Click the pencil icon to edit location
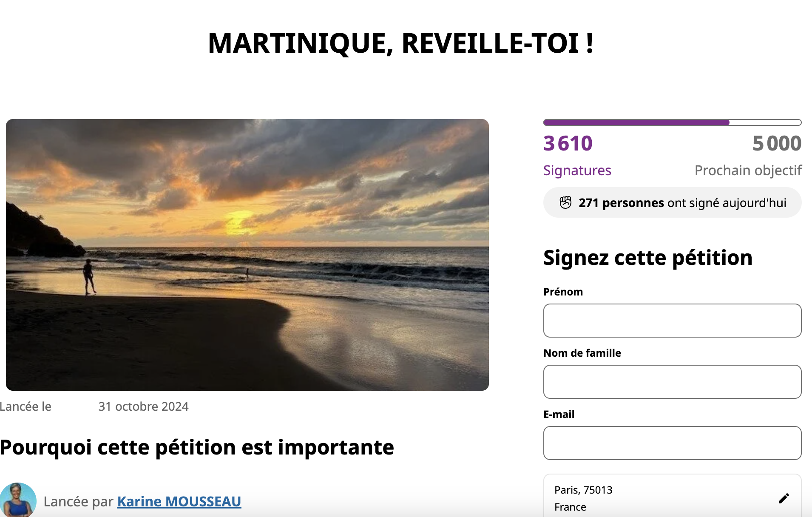Screen dimensions: 812x517 (x=784, y=498)
